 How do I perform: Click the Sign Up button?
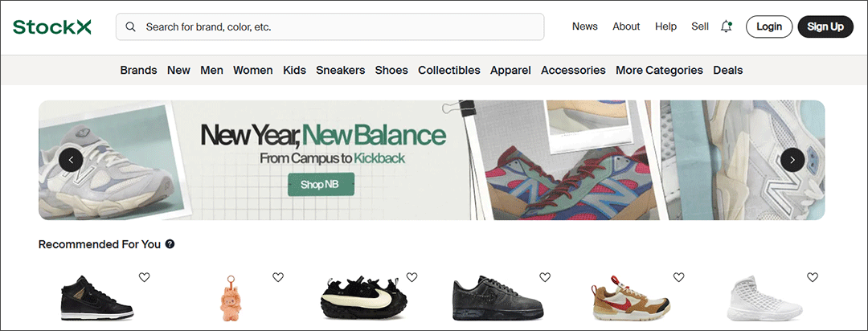click(x=825, y=27)
